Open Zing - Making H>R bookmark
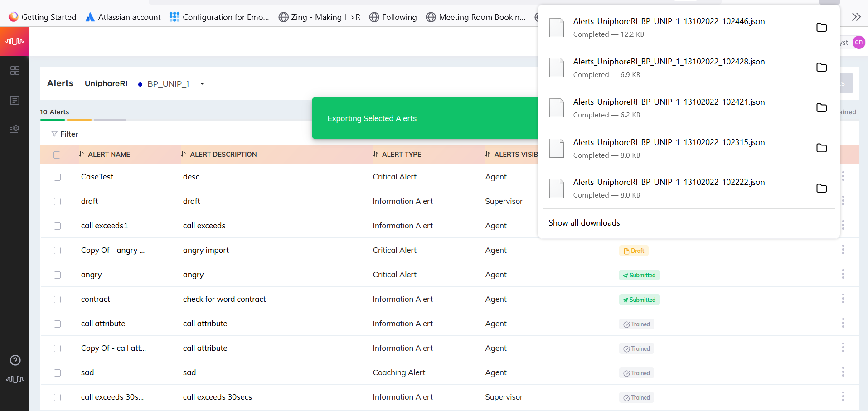Viewport: 868px width, 411px height. [x=320, y=17]
